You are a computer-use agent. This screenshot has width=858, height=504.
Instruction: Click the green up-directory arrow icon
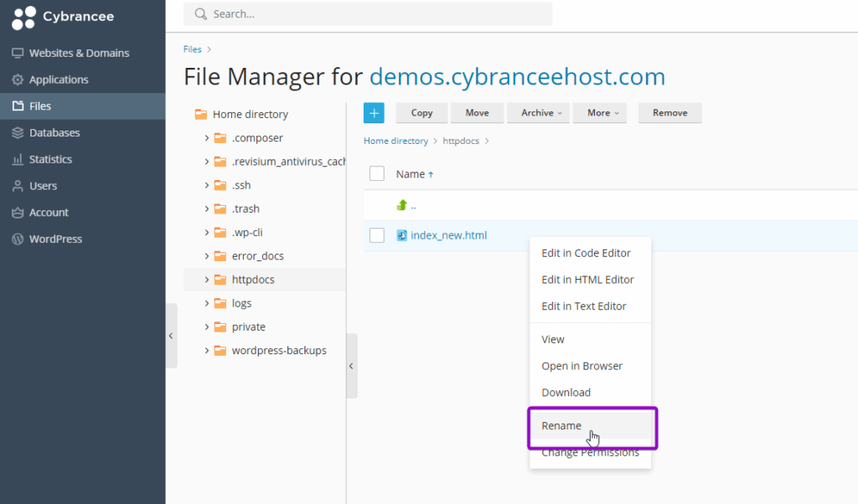coord(401,205)
